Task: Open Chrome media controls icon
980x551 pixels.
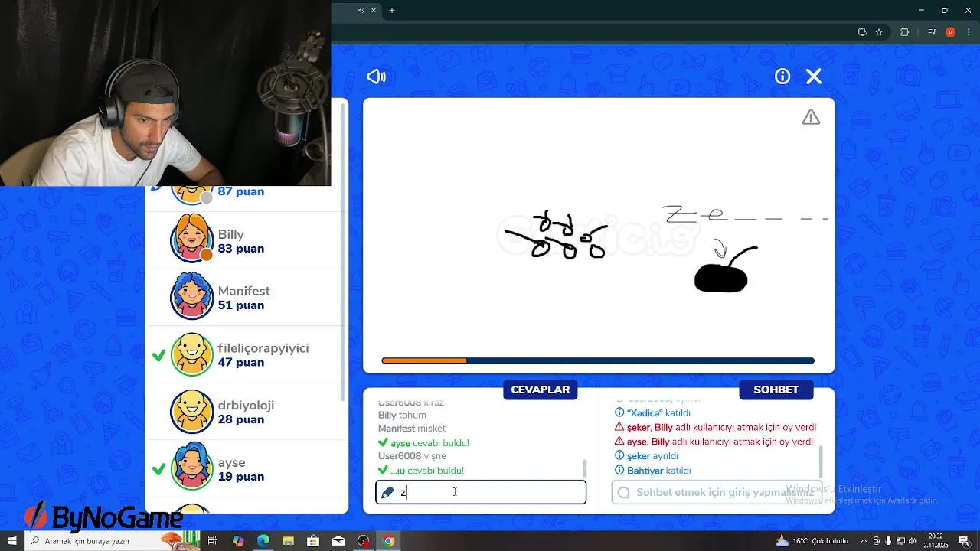Action: (x=932, y=32)
